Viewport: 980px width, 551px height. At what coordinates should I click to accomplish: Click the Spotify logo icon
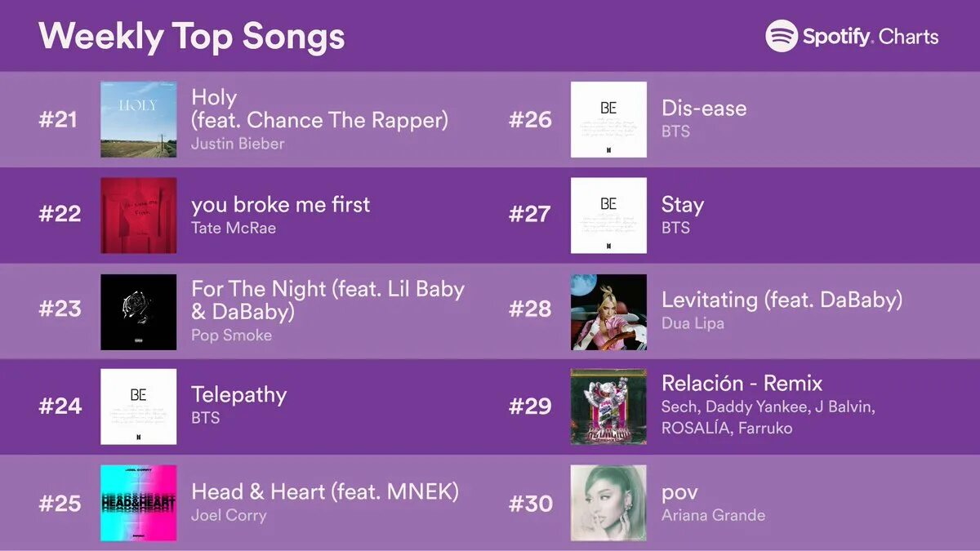[782, 36]
